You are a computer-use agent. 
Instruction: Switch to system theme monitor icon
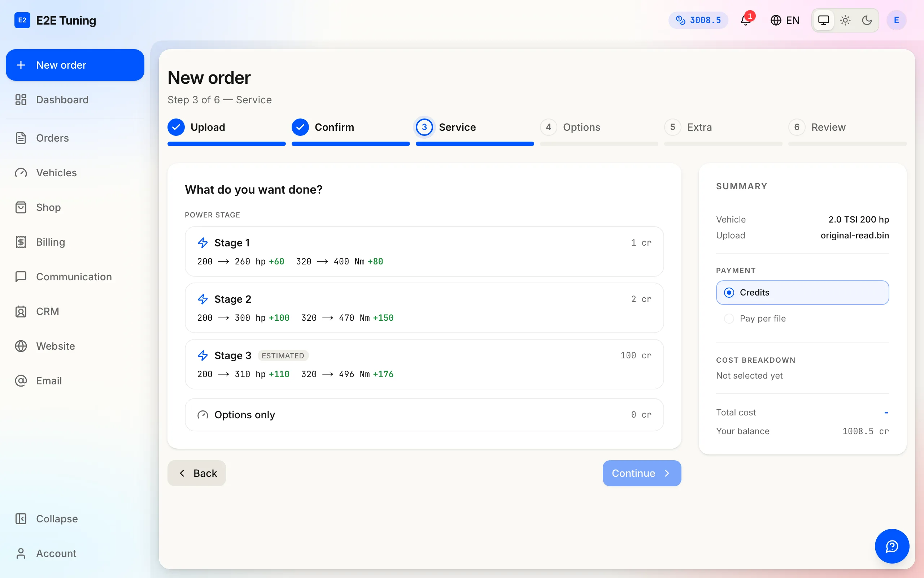[824, 20]
